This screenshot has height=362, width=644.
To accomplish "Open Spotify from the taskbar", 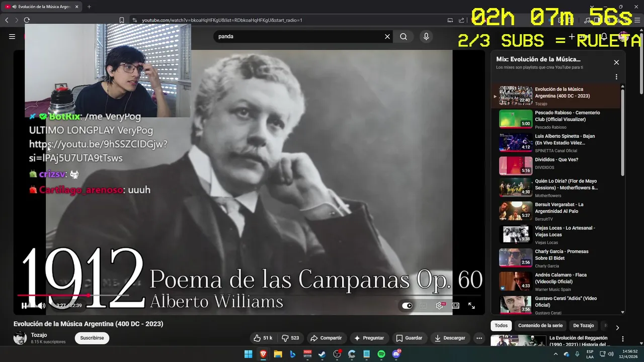I will point(381,354).
